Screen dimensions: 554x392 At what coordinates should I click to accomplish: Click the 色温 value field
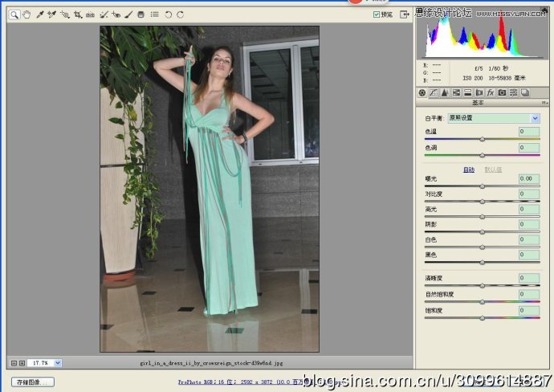(x=529, y=132)
